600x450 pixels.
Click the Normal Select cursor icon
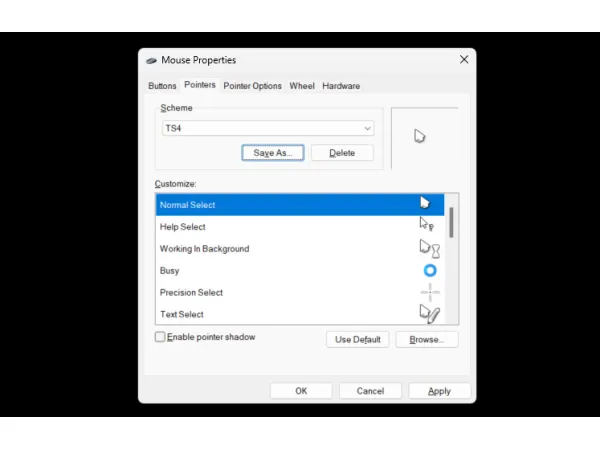(x=424, y=202)
